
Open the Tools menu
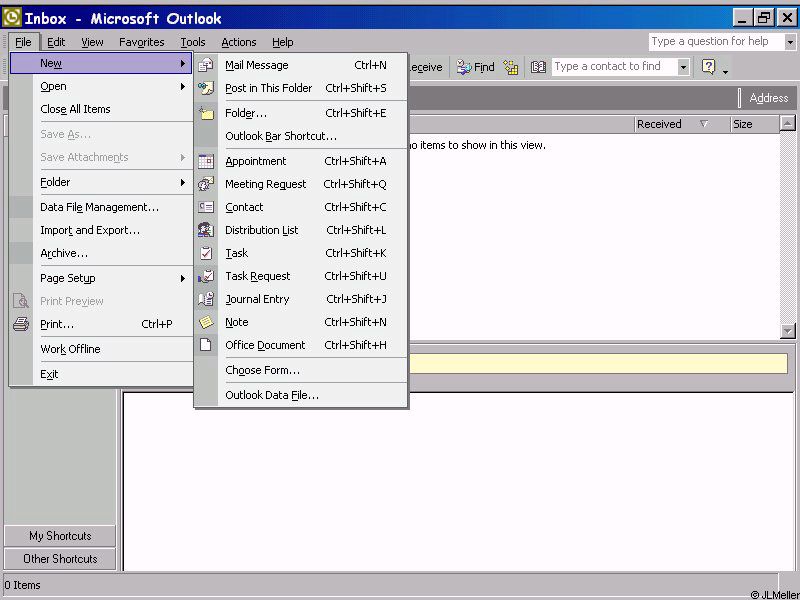click(193, 42)
